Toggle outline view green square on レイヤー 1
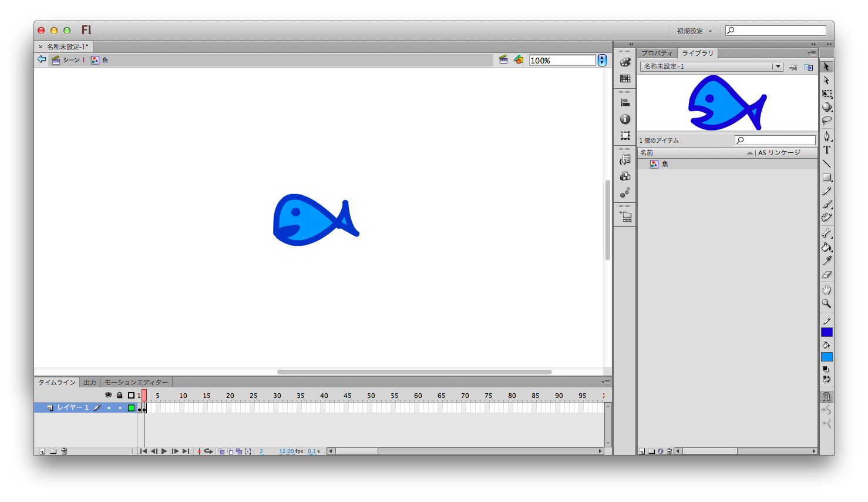Screen dimensions: 868x502 point(132,408)
